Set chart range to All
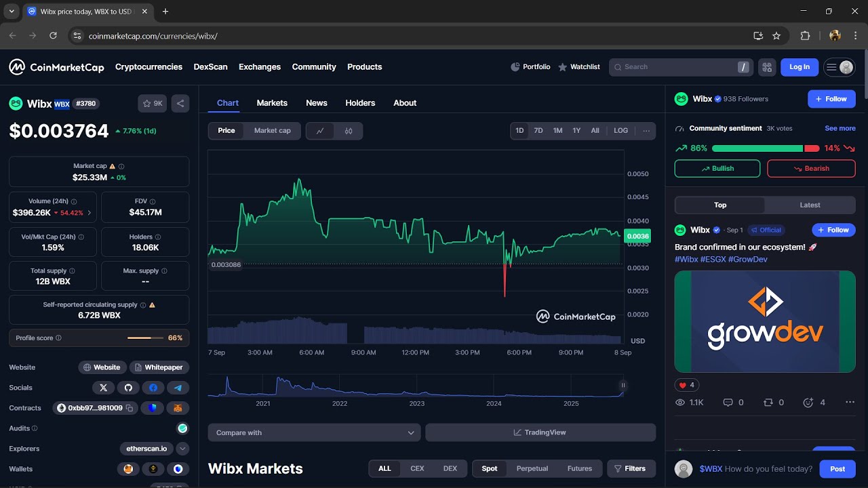868x488 pixels. pos(595,131)
